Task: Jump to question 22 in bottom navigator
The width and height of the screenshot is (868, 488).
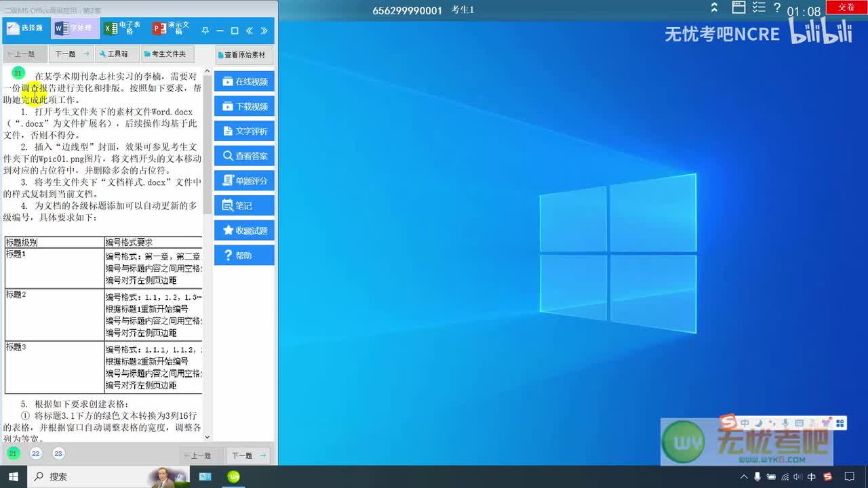Action: tap(36, 453)
